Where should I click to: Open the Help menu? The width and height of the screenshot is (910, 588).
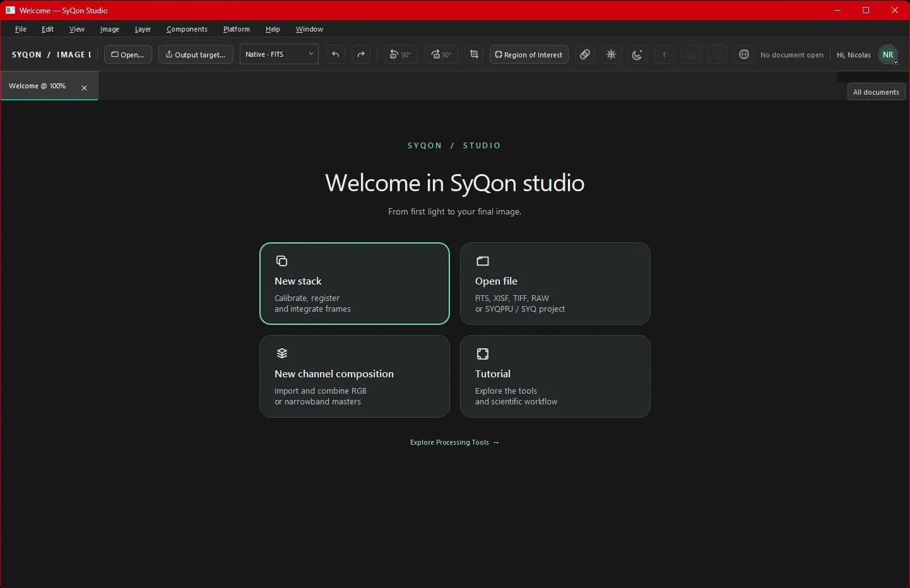click(x=273, y=29)
